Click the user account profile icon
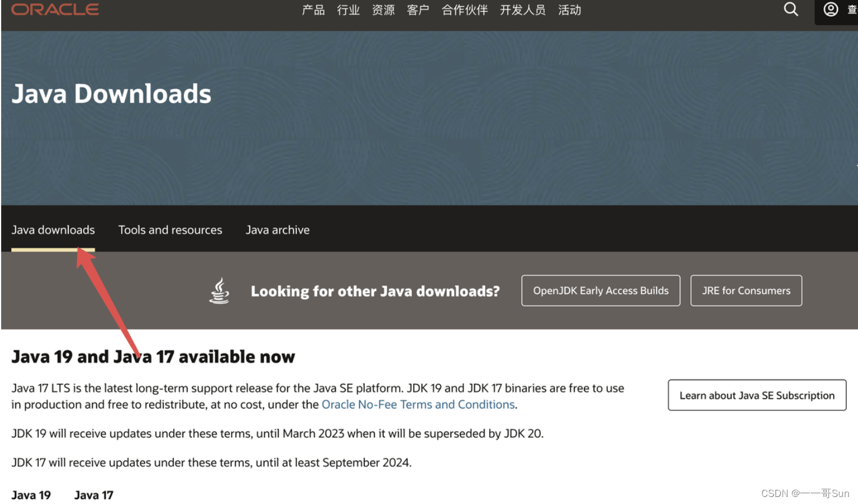The height and width of the screenshot is (504, 858). tap(831, 9)
